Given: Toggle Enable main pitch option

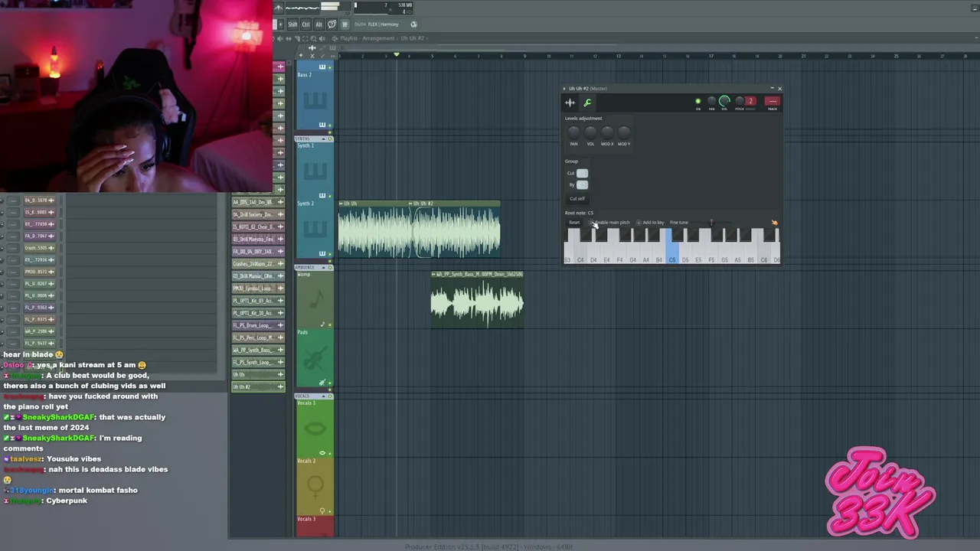Looking at the screenshot, I should 609,223.
